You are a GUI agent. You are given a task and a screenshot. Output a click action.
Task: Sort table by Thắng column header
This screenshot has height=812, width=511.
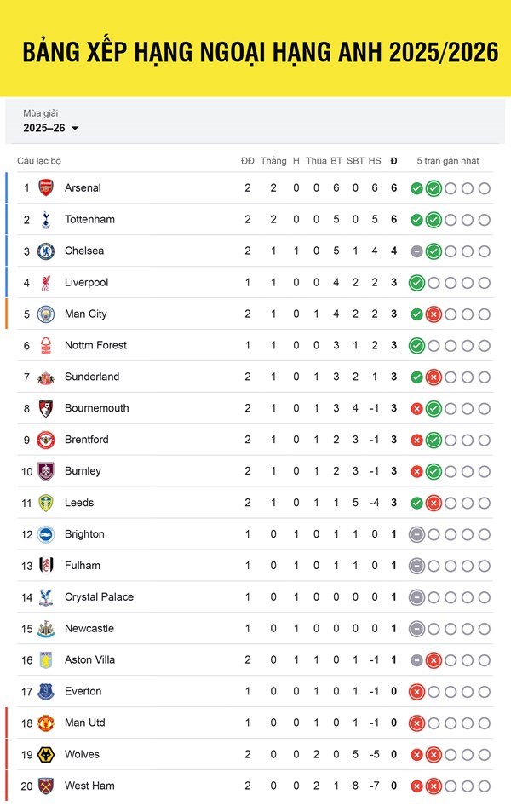click(273, 161)
